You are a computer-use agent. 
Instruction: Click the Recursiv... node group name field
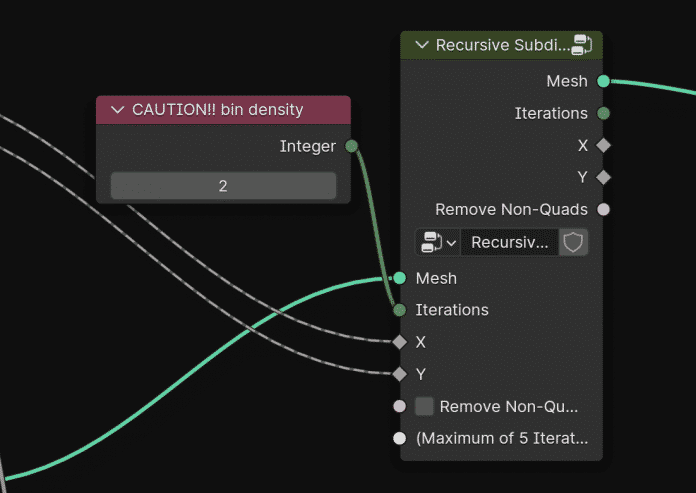[510, 242]
